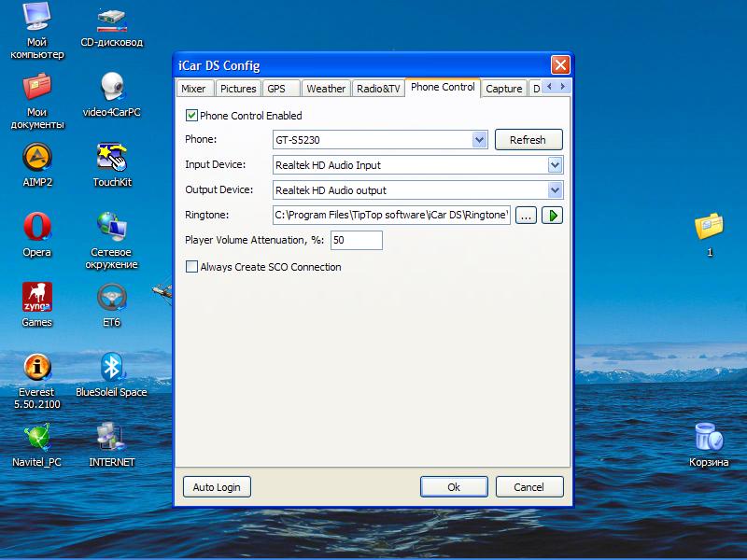
Task: Open the Input Device dropdown list
Action: click(555, 165)
